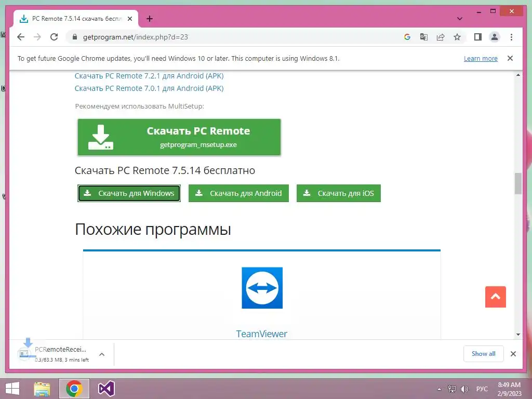Bookmark this page with the star
The width and height of the screenshot is (532, 399).
(x=457, y=37)
